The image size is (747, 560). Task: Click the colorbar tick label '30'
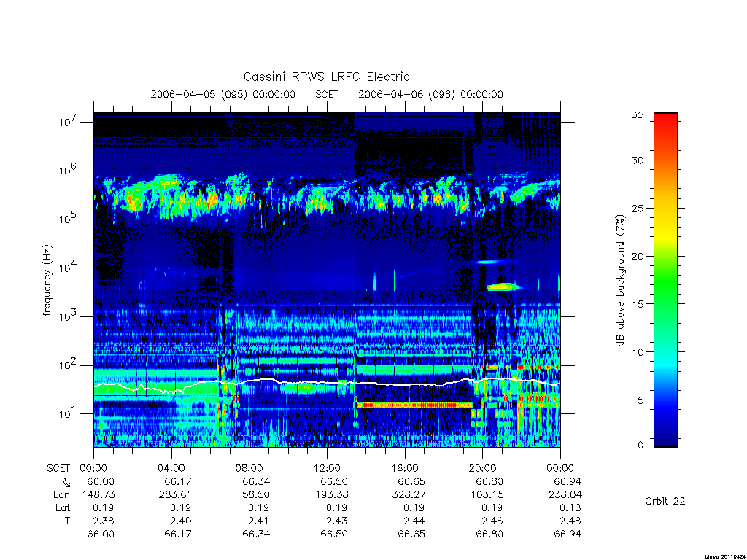click(x=638, y=160)
